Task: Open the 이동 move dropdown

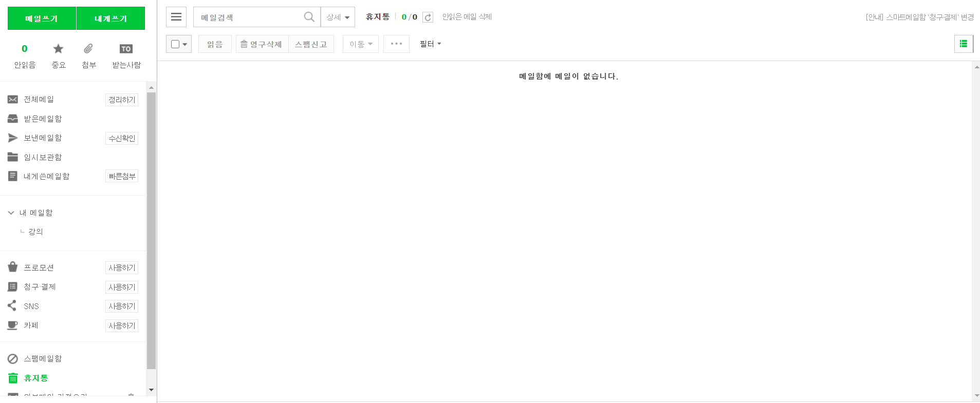Action: click(361, 44)
